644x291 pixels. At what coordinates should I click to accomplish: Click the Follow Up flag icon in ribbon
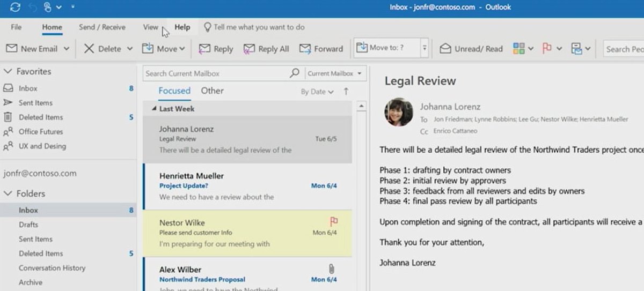[547, 49]
